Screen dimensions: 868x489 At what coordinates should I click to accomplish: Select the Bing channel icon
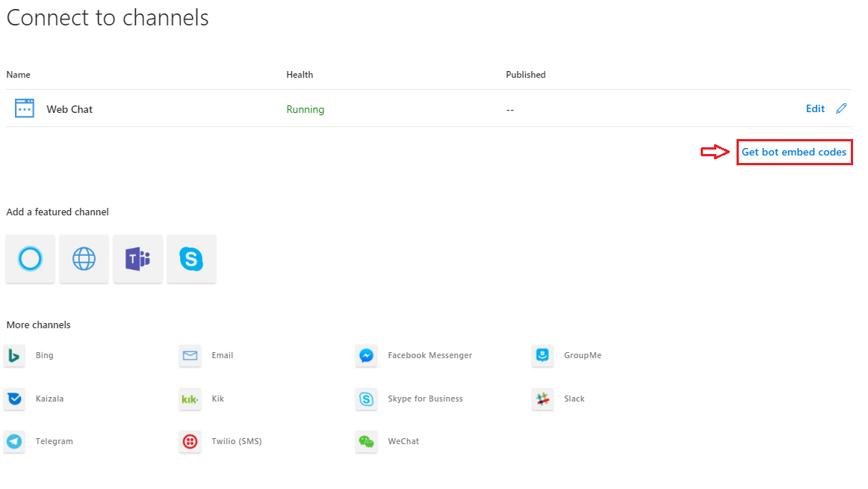coord(14,356)
